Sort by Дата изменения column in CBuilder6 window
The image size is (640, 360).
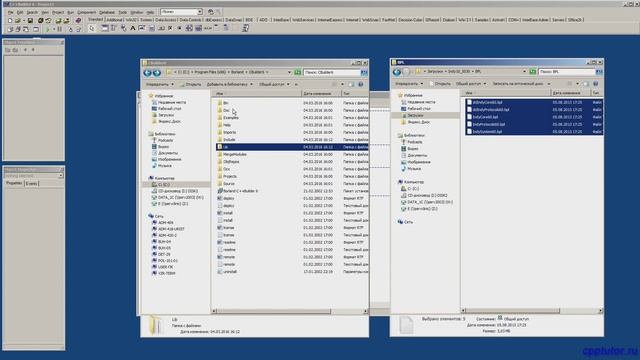pos(321,94)
